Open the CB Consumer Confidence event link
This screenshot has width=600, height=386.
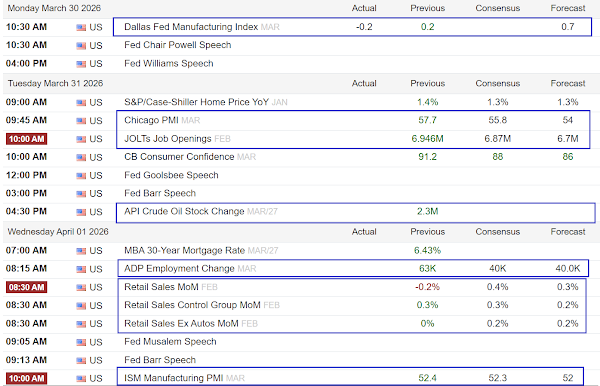pyautogui.click(x=179, y=157)
